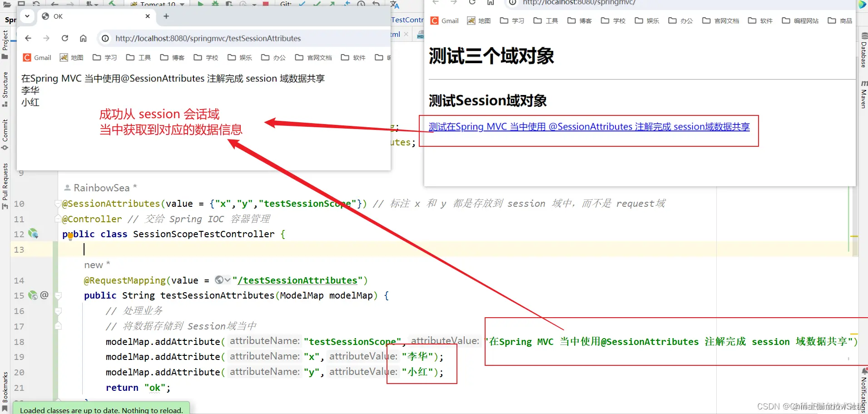868x414 pixels.
Task: Click the 'new *' author hint above line 14
Action: [97, 265]
